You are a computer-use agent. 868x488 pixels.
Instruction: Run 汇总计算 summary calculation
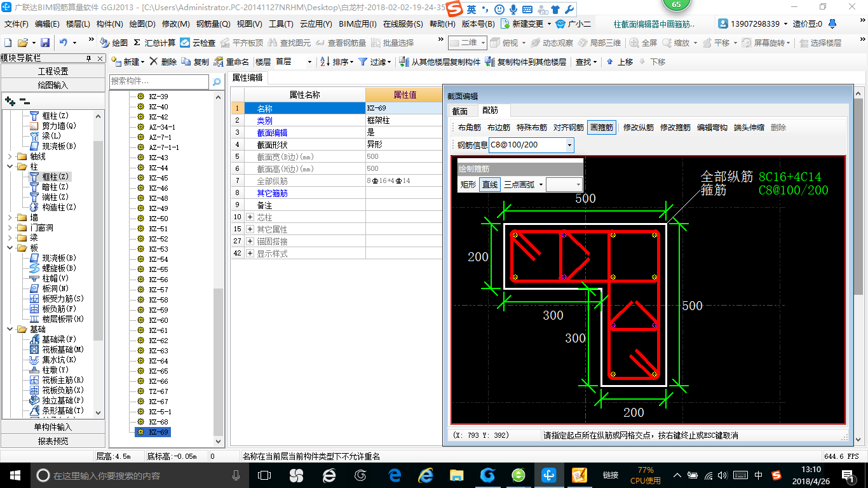pyautogui.click(x=154, y=43)
